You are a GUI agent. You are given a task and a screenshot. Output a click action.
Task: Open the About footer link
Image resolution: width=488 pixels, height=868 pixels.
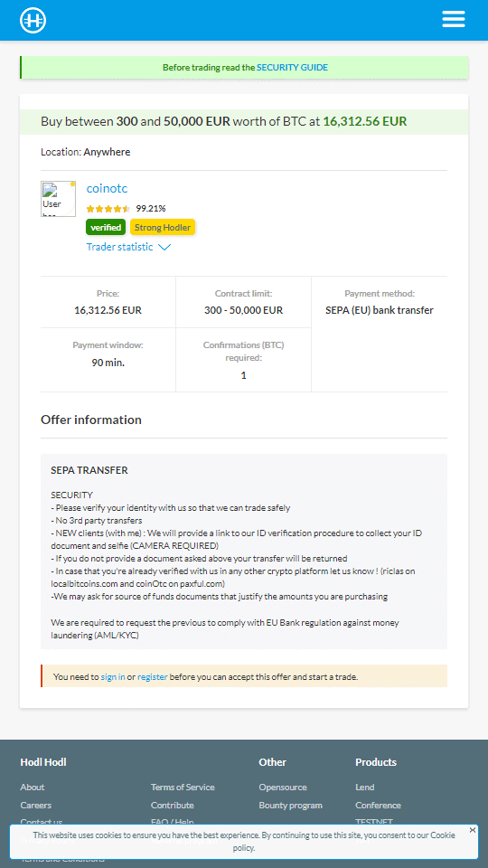click(33, 788)
